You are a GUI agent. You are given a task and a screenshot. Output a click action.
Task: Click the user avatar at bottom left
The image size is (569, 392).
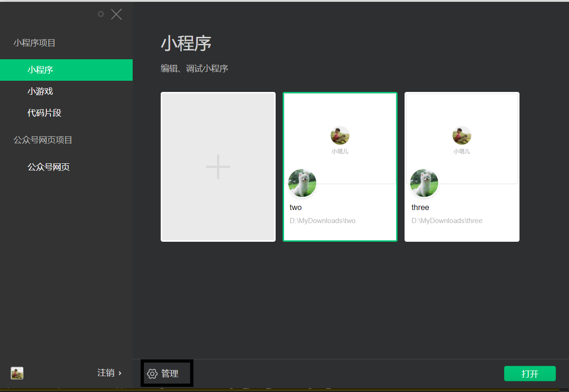pyautogui.click(x=17, y=373)
